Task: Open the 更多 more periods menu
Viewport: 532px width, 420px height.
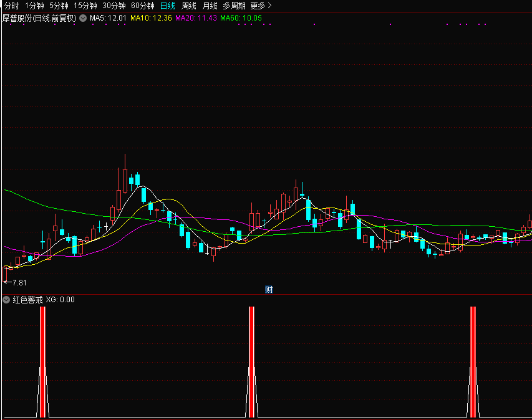Action: click(x=261, y=6)
